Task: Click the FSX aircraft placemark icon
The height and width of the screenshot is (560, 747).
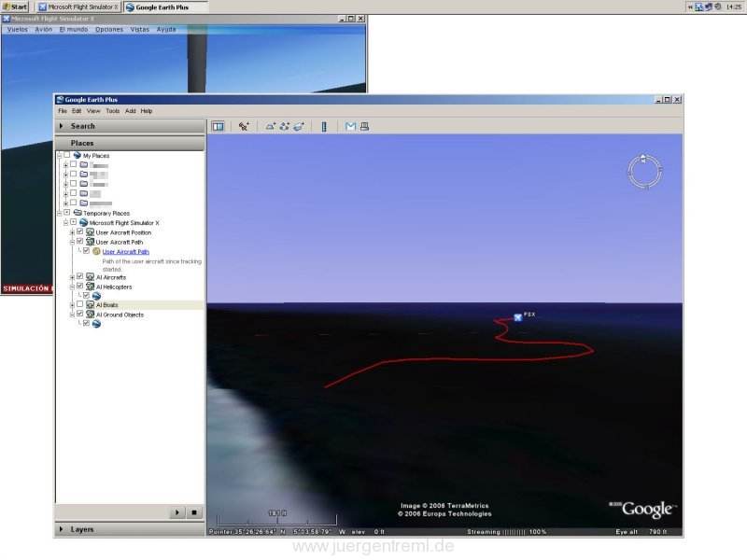Action: (x=518, y=317)
